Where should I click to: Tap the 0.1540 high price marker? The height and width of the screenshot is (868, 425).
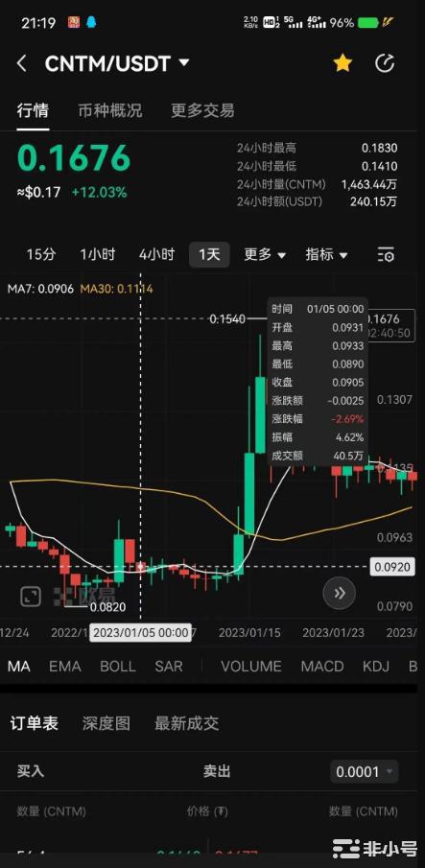coord(226,319)
